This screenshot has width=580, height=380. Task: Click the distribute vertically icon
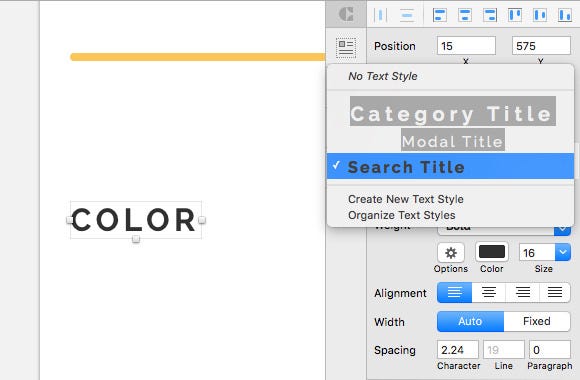(x=407, y=15)
